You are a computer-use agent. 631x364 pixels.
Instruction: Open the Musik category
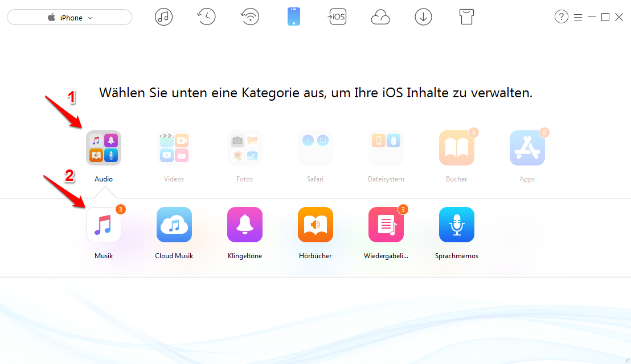click(x=104, y=225)
